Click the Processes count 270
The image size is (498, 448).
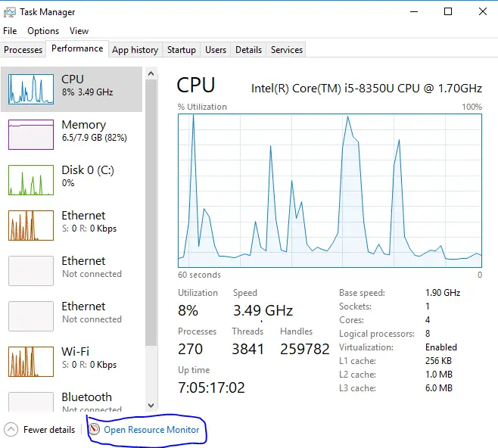190,350
